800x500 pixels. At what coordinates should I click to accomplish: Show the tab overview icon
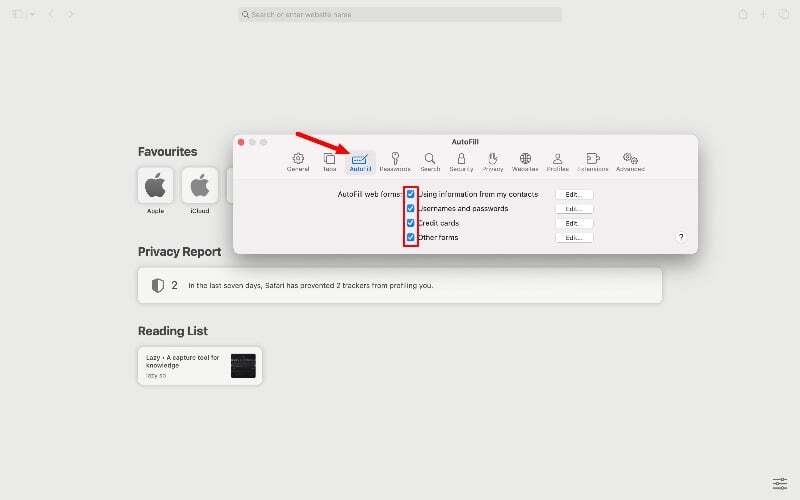(x=784, y=14)
